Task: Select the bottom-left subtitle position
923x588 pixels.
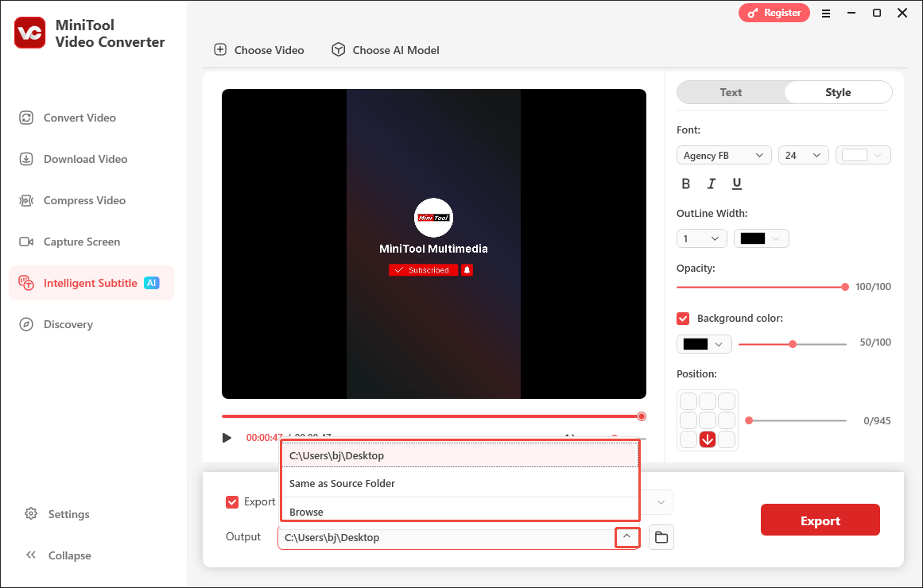Action: click(688, 439)
